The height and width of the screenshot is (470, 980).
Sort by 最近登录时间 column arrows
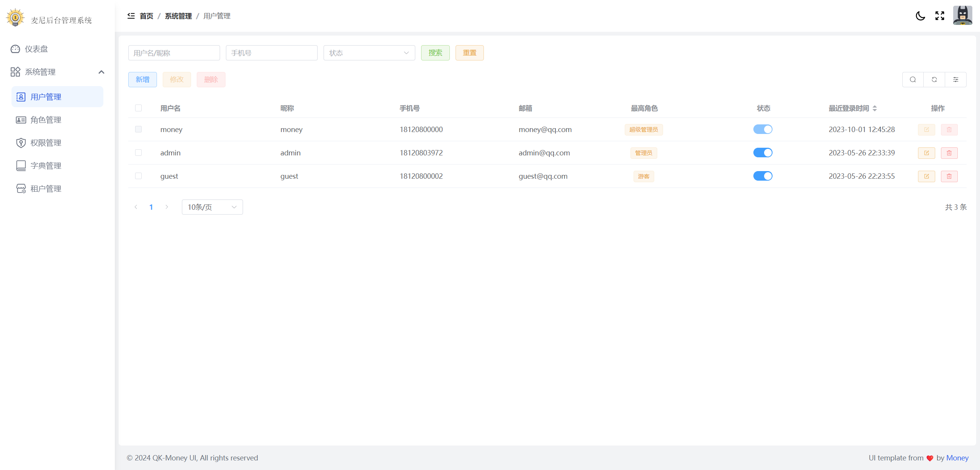coord(874,109)
